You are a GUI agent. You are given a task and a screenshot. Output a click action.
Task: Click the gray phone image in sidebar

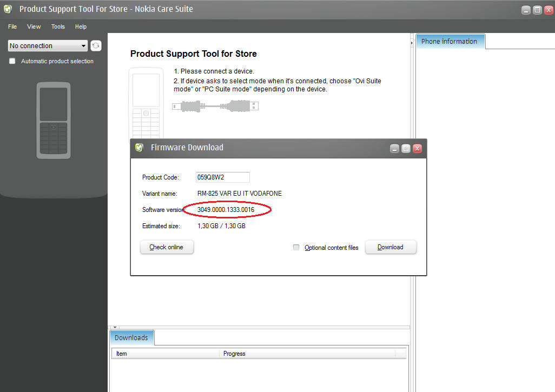point(54,120)
